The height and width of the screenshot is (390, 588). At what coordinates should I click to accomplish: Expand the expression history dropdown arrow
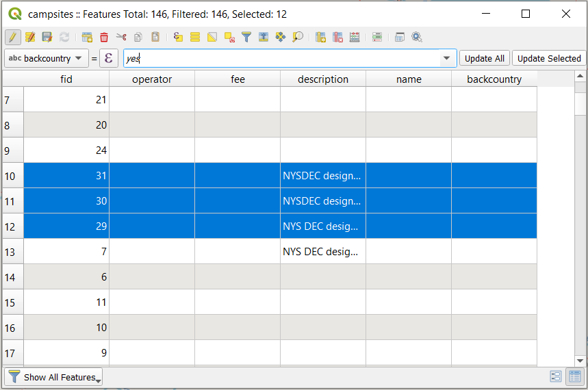point(446,59)
